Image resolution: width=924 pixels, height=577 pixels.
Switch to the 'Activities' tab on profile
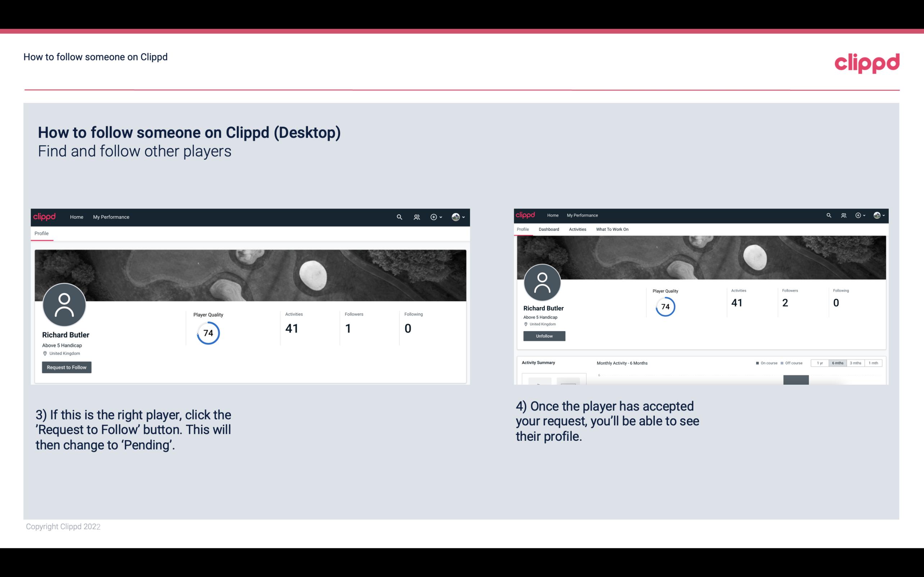coord(577,229)
